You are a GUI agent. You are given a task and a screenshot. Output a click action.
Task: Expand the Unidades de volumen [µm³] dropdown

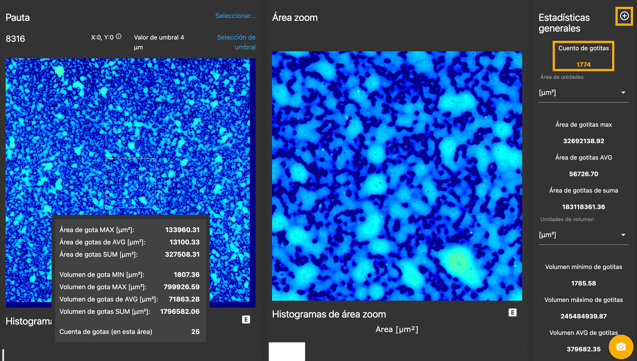point(583,235)
